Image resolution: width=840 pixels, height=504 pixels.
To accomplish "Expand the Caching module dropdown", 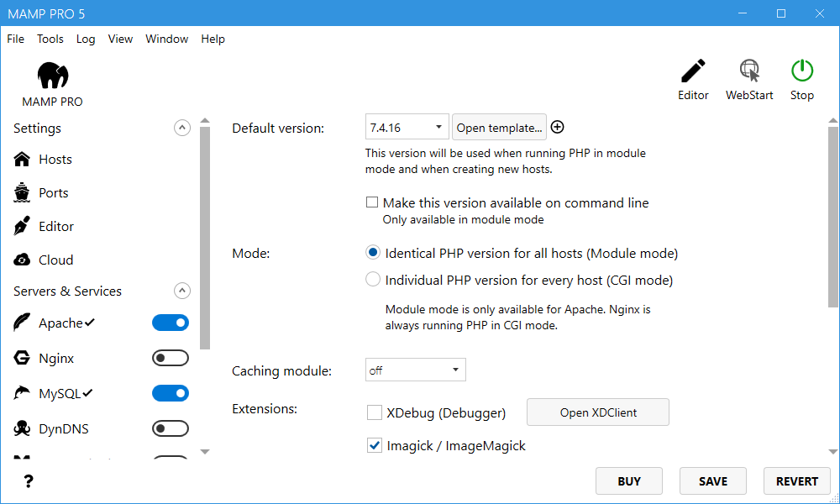I will pos(416,370).
